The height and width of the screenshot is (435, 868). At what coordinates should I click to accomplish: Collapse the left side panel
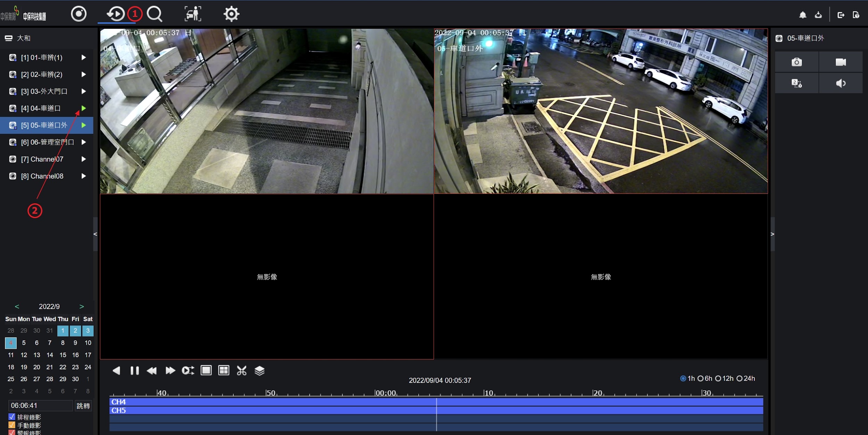[95, 234]
